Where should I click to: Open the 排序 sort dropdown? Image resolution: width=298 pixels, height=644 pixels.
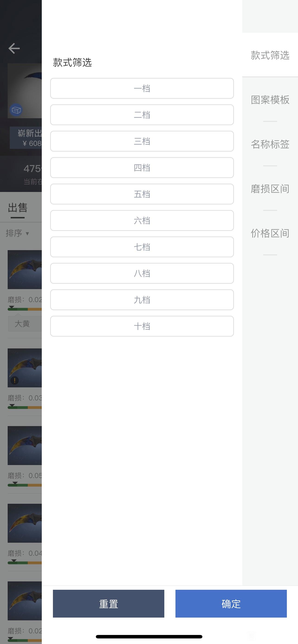[x=17, y=233]
